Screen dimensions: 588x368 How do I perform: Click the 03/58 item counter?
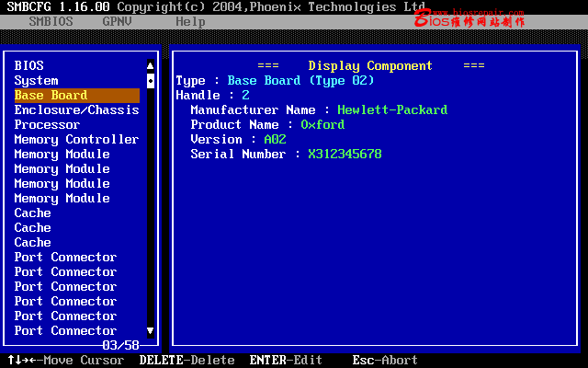pos(120,345)
